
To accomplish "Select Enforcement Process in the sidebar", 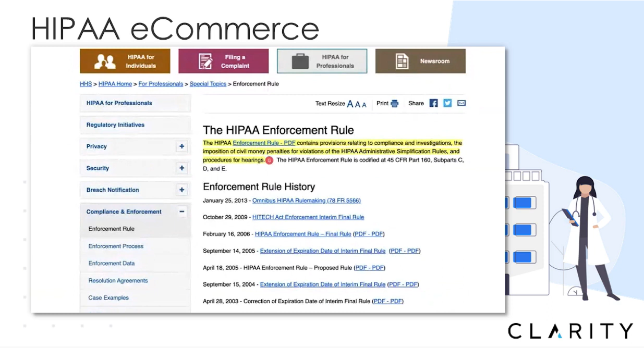I will [x=135, y=246].
